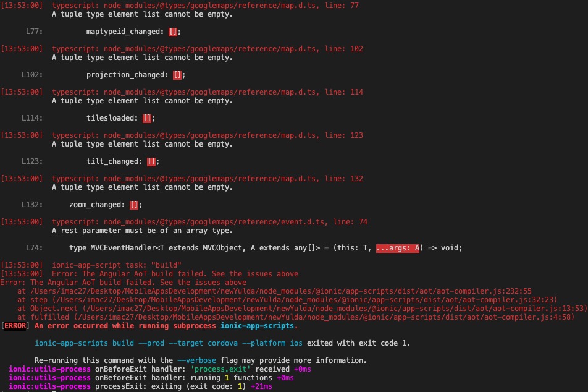Click the highlighted [] after tilesloaded
Screen dimensions: 588x392
tap(146, 118)
